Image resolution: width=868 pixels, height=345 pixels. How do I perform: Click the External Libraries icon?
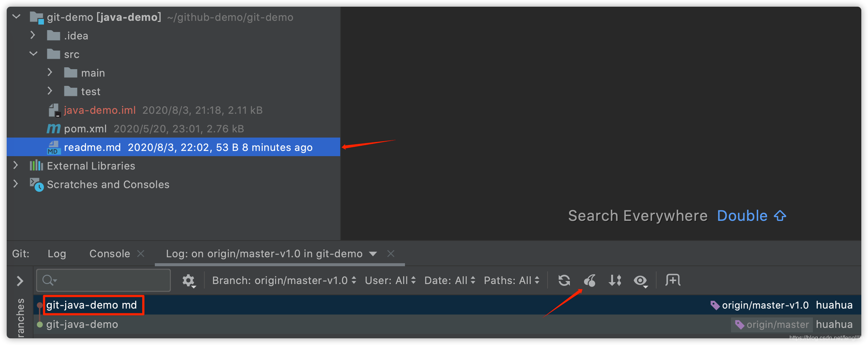[36, 165]
